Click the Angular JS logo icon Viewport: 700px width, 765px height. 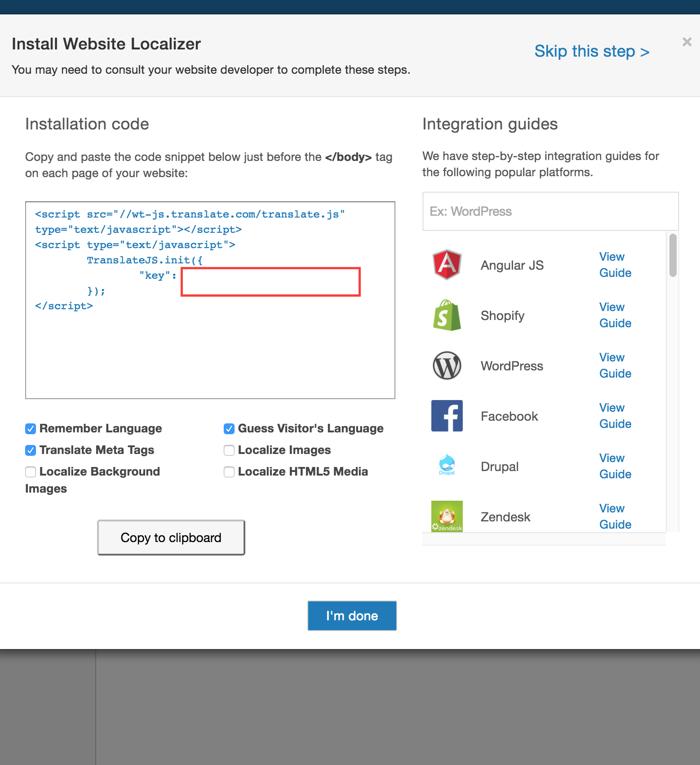tap(447, 265)
